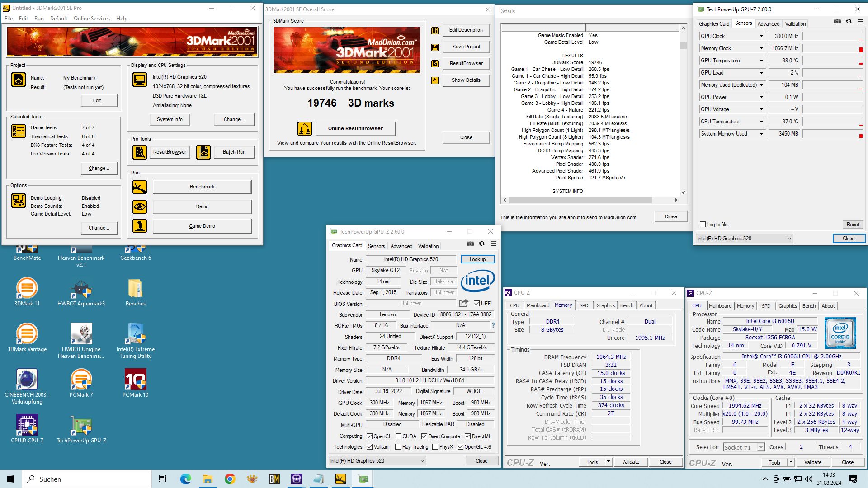Toggle the DirectCompute checkbox
The height and width of the screenshot is (488, 868).
424,436
